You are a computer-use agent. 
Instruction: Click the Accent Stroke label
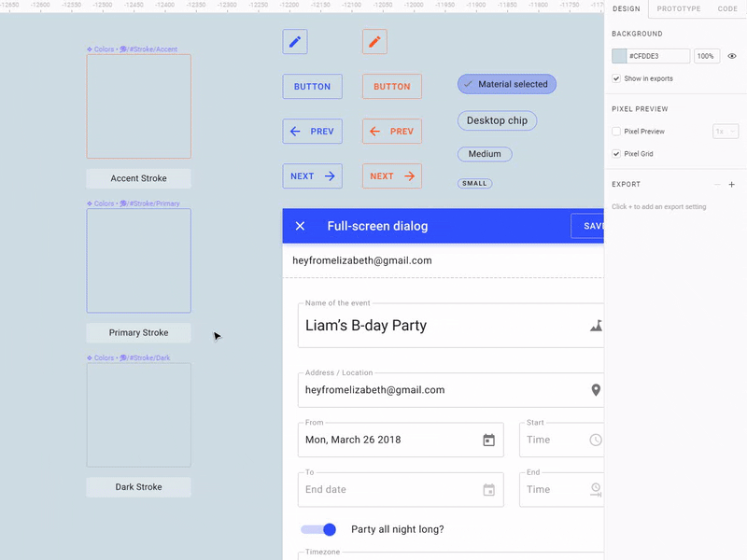(x=138, y=178)
